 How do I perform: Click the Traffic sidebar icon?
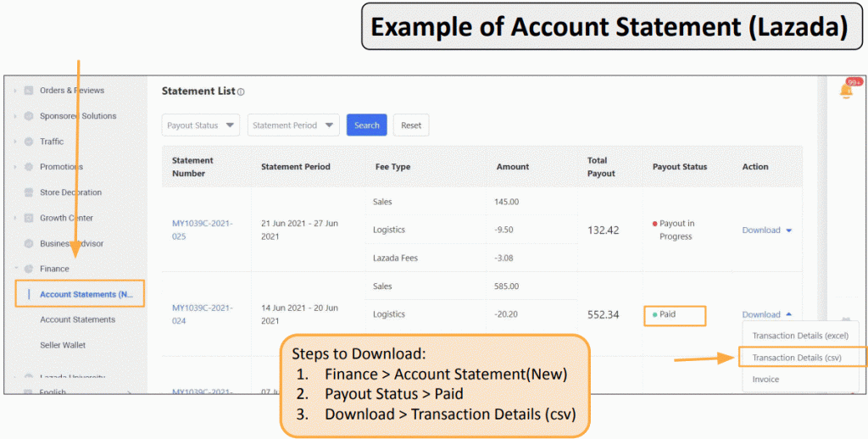coord(29,142)
